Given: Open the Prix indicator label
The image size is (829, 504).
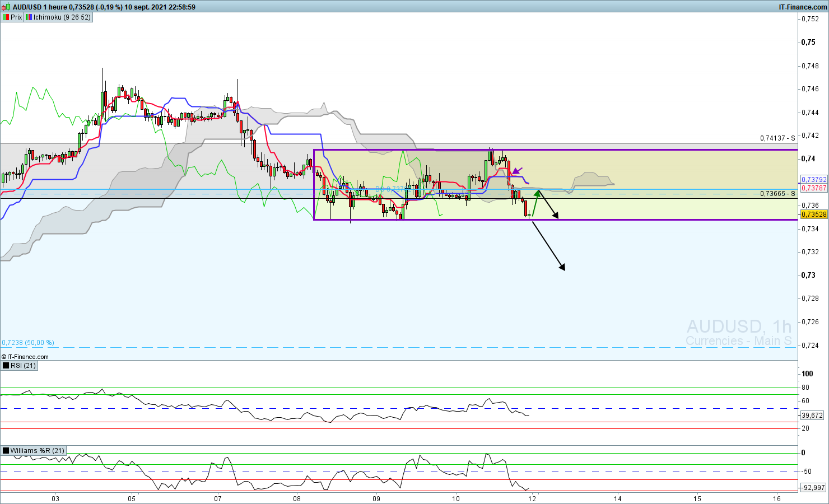Looking at the screenshot, I should tap(16, 17).
